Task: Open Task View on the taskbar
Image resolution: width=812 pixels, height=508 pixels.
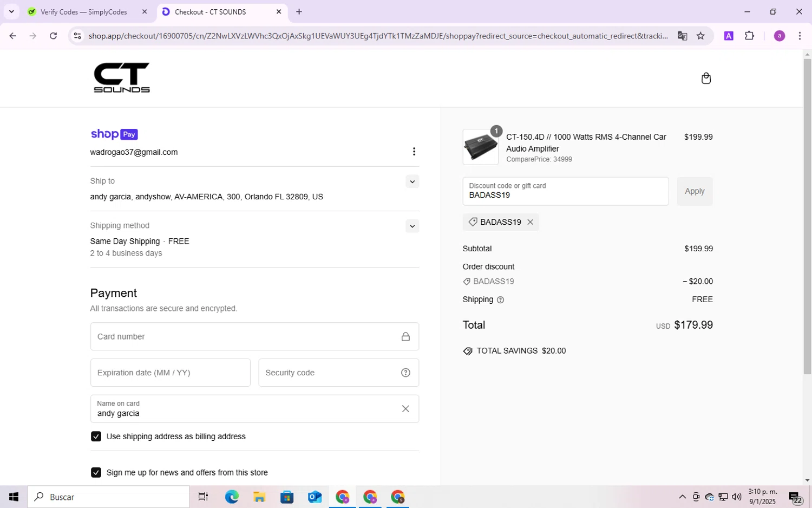Action: pyautogui.click(x=203, y=497)
